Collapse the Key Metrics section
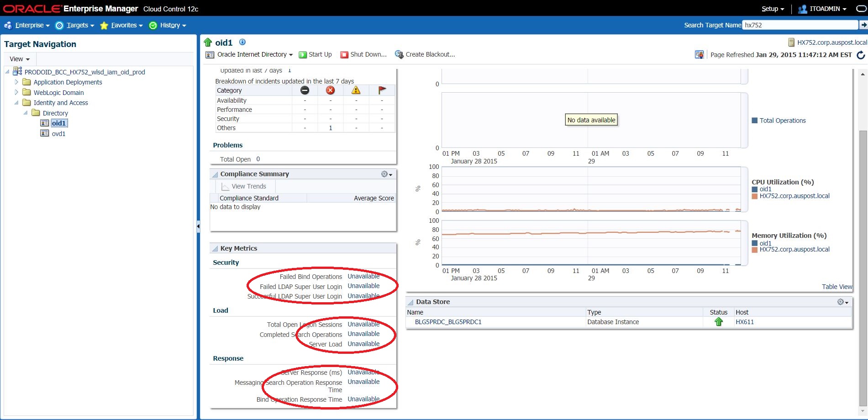Image resolution: width=868 pixels, height=420 pixels. click(x=215, y=249)
